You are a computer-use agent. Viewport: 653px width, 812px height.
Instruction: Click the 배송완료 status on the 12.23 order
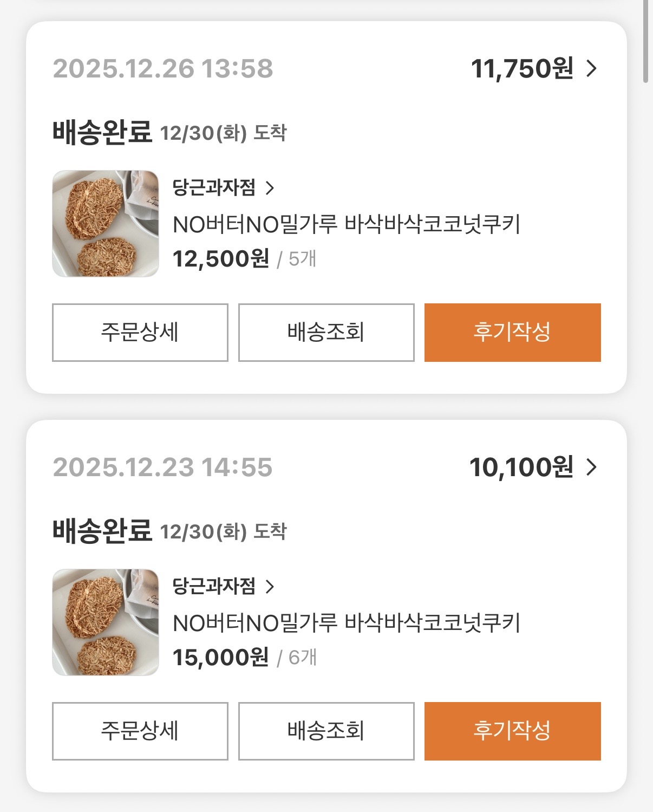tap(102, 531)
